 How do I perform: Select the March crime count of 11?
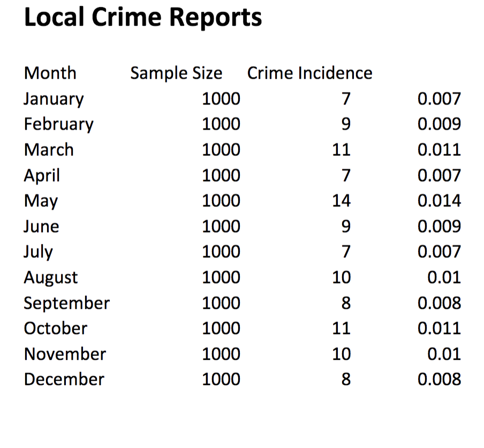tap(343, 150)
